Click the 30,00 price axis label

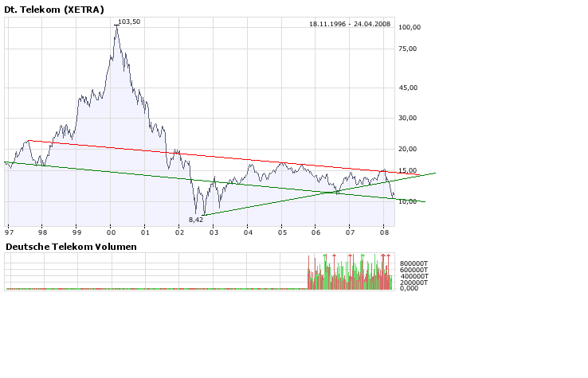(408, 118)
